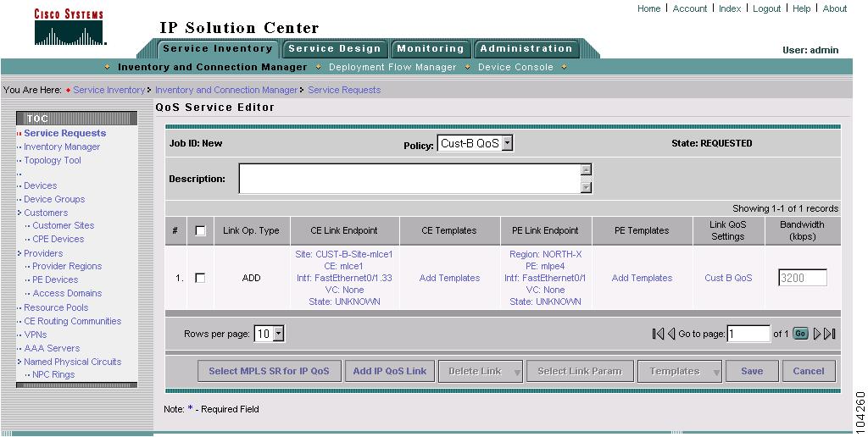Screen dimensions: 868x437
Task: Click the Save button
Action: point(752,371)
